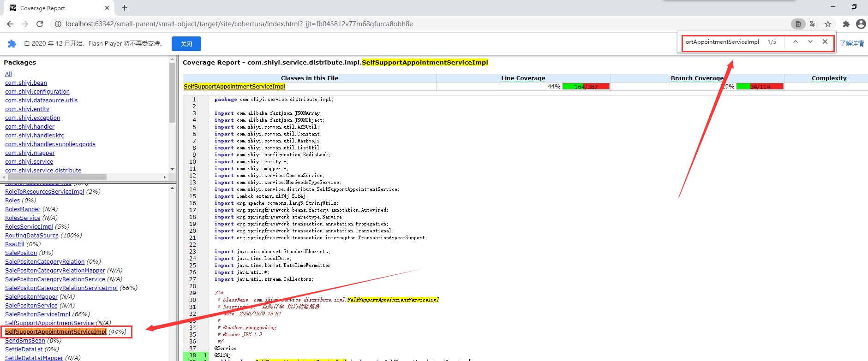Image resolution: width=868 pixels, height=361 pixels.
Task: Open SalePositonServiceImpl class report
Action: pyautogui.click(x=37, y=314)
